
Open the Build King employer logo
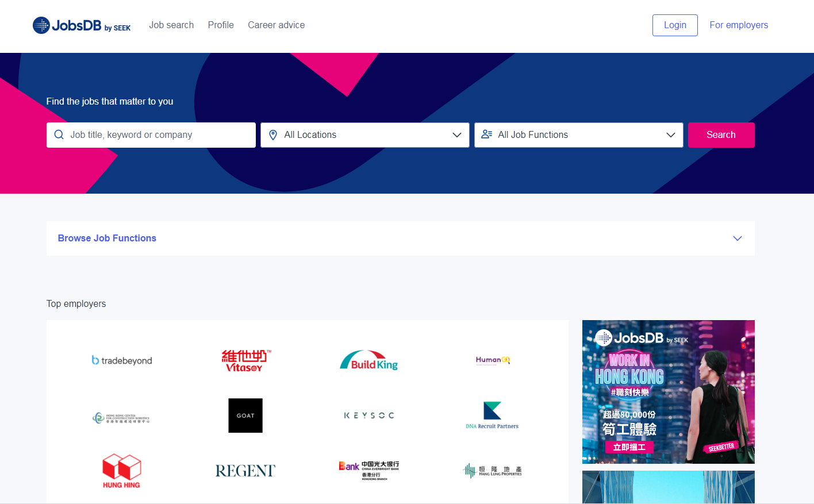(369, 360)
